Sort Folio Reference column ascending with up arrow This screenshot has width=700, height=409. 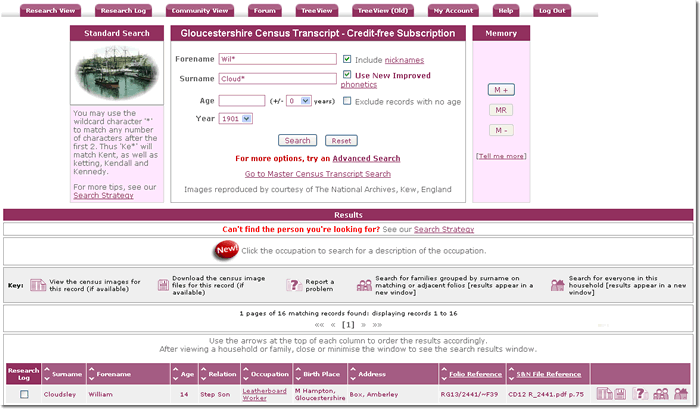444,370
